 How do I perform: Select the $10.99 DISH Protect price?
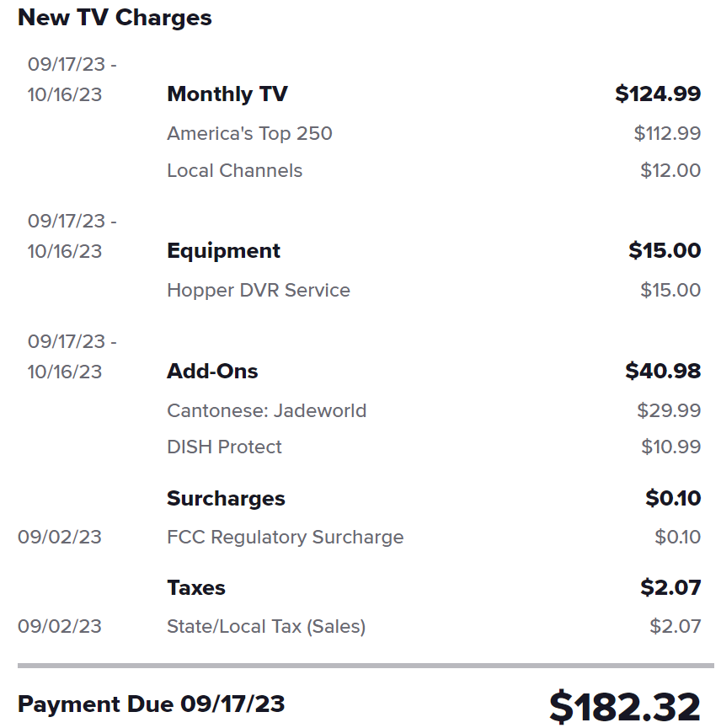pyautogui.click(x=670, y=447)
